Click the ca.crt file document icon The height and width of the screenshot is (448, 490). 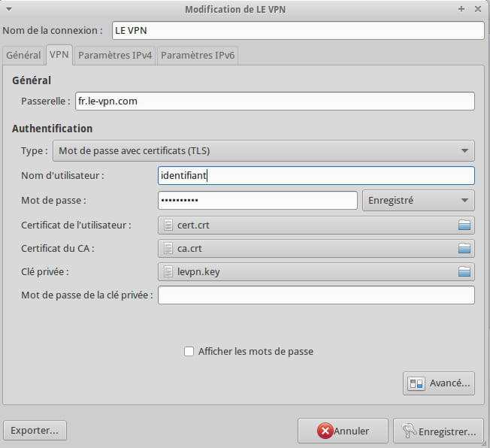click(x=168, y=249)
